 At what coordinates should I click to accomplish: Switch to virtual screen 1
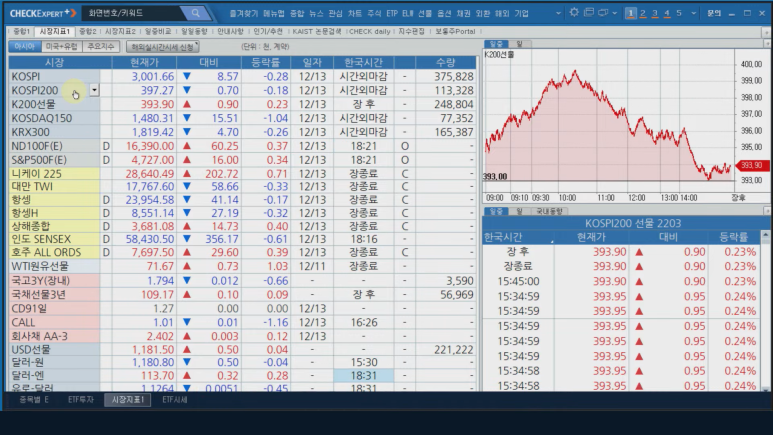click(631, 13)
